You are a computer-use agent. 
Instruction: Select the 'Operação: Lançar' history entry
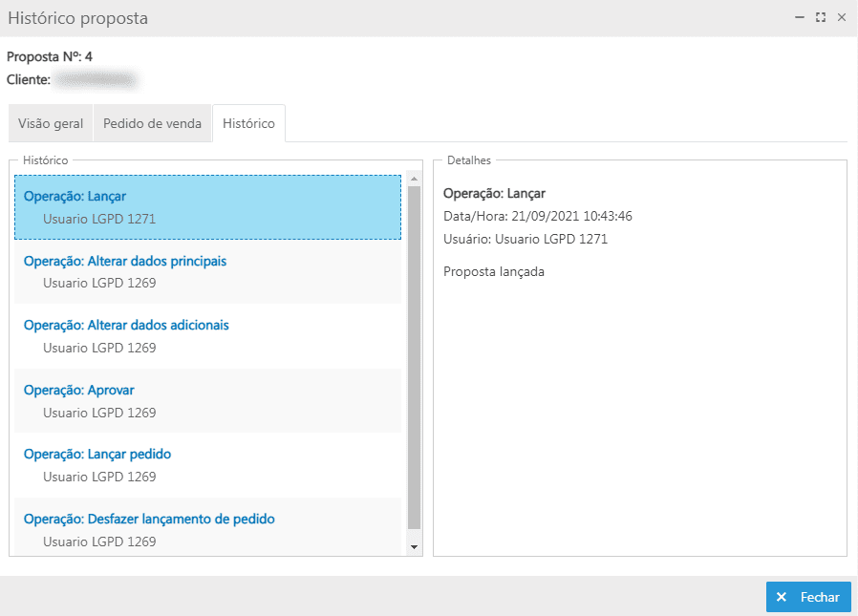pyautogui.click(x=207, y=207)
